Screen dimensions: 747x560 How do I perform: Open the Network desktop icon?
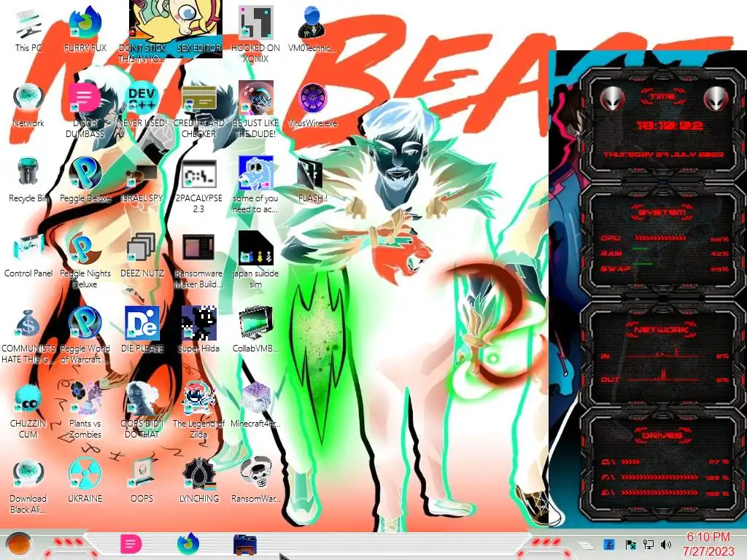tap(28, 105)
